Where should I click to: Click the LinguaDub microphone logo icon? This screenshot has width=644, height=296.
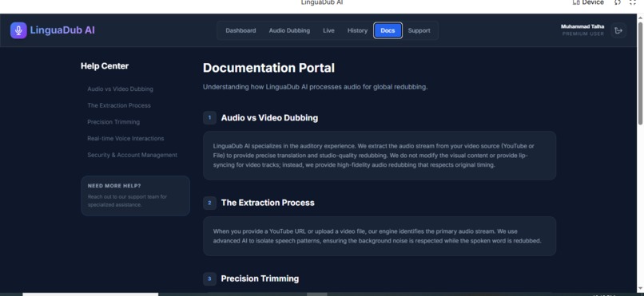click(x=18, y=30)
